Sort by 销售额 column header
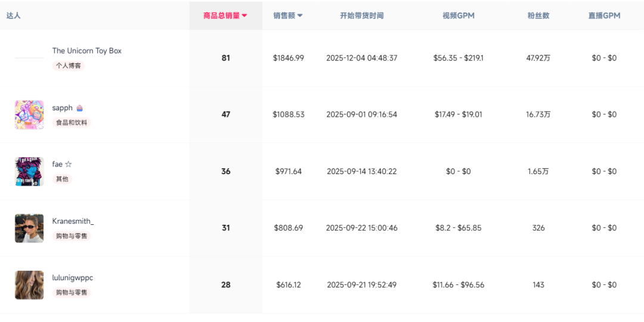 pos(288,16)
